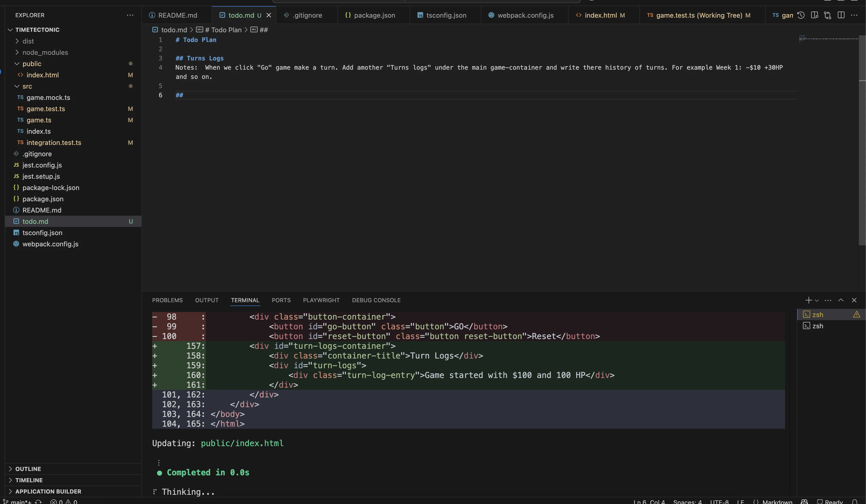The image size is (866, 504).
Task: Open more actions menu in terminal panel
Action: coord(828,300)
